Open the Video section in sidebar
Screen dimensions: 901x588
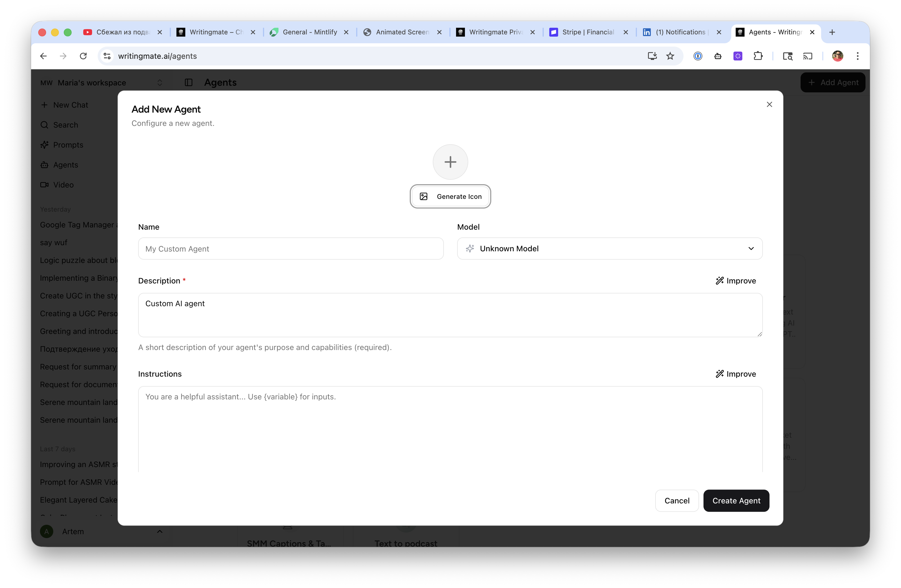point(64,185)
